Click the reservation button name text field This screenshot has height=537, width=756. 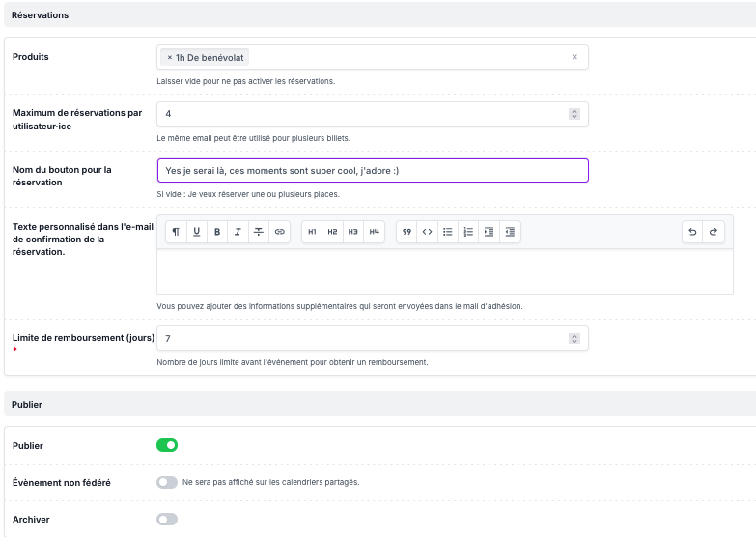click(372, 170)
